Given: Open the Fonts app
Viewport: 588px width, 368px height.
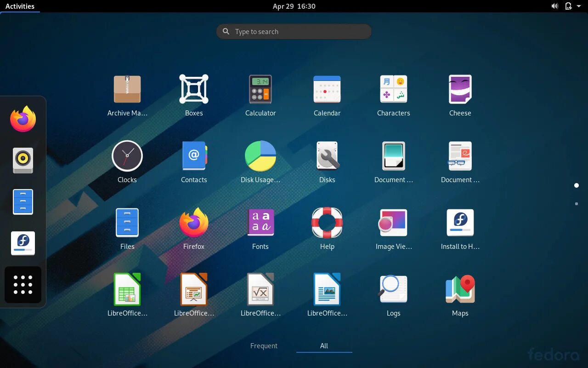Looking at the screenshot, I should 260,223.
